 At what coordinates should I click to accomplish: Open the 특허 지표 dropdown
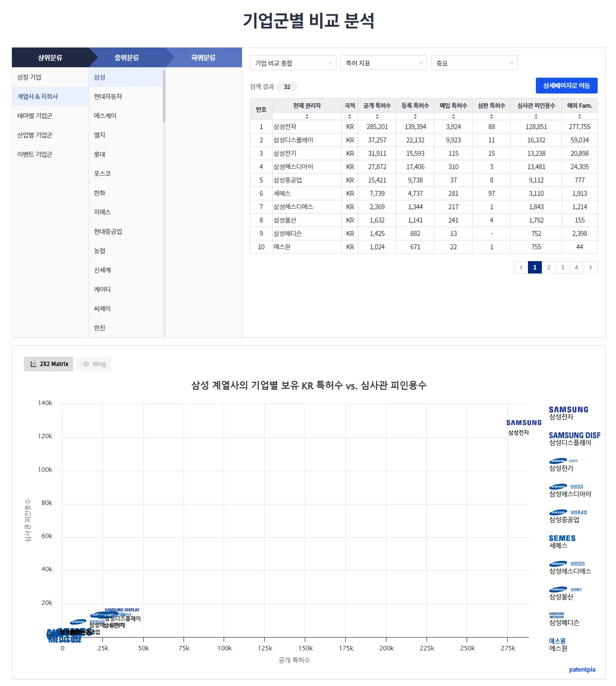(x=383, y=63)
